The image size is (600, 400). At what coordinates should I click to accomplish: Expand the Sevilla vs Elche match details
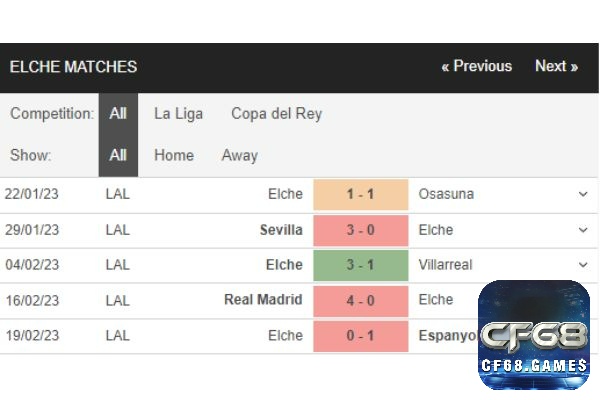pos(583,230)
